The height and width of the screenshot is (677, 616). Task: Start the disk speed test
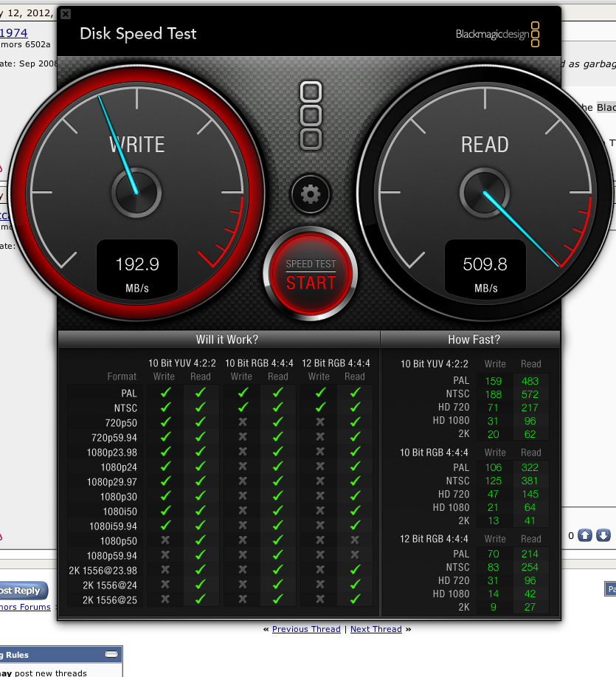310,274
